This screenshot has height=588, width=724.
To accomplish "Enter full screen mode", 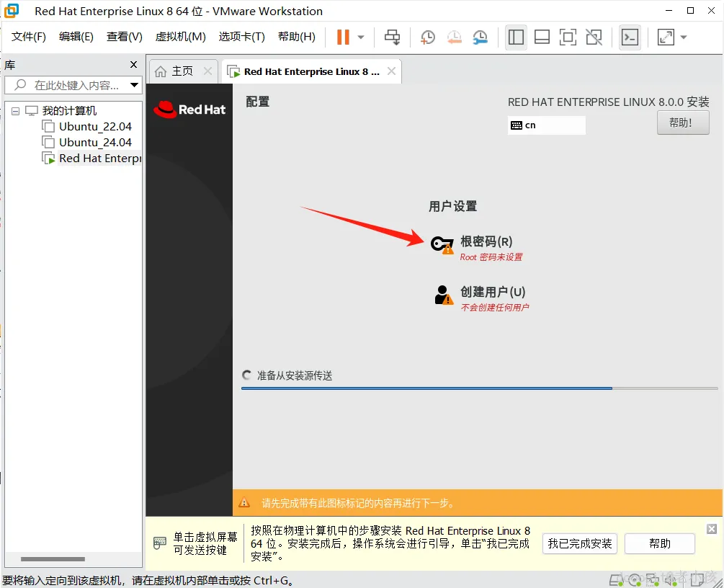I will click(568, 37).
